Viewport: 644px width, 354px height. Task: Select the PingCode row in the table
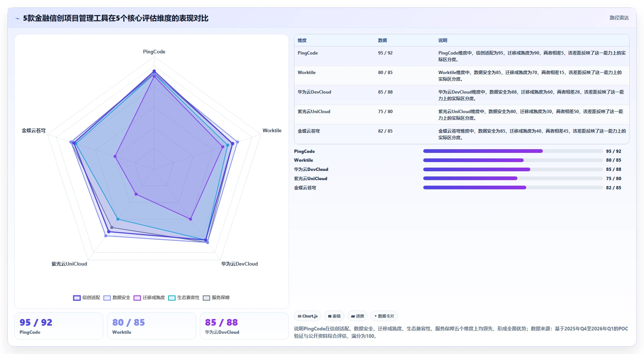point(461,56)
